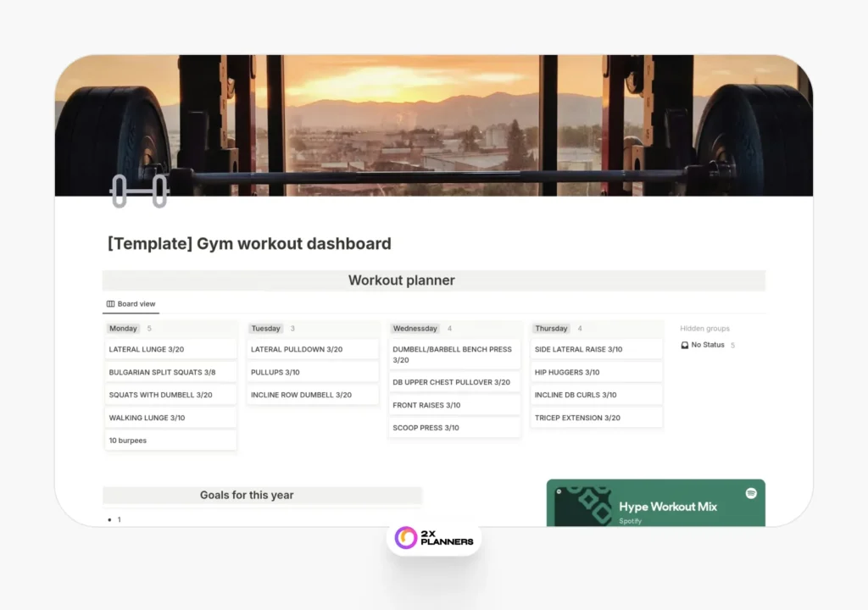Click the Hype Workout Mix album art
868x610 pixels.
583,506
